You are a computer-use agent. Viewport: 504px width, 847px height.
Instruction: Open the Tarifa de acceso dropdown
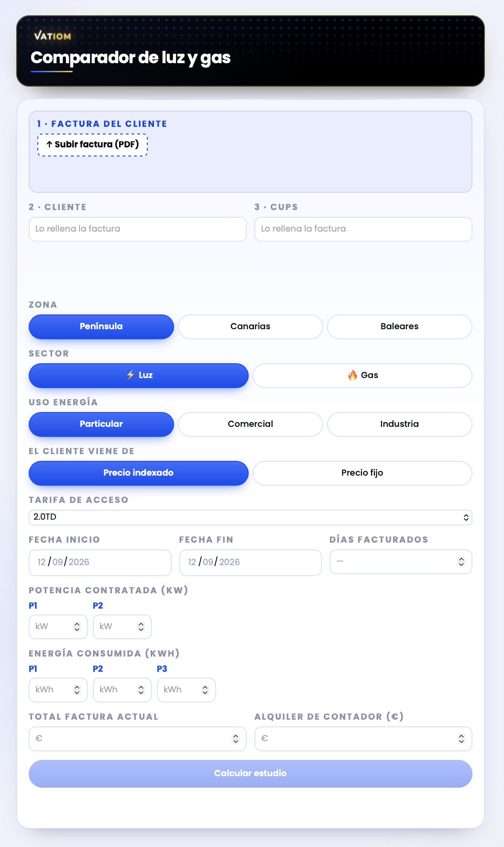(251, 517)
